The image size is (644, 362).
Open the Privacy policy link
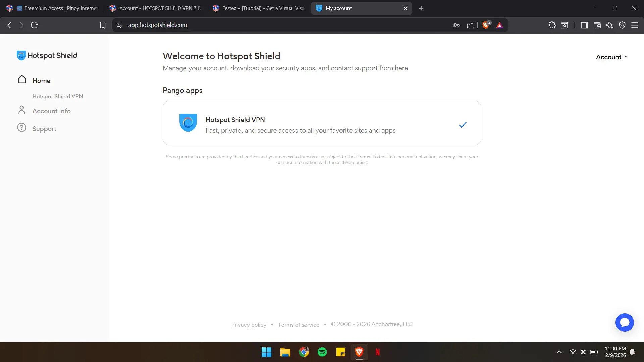(249, 325)
